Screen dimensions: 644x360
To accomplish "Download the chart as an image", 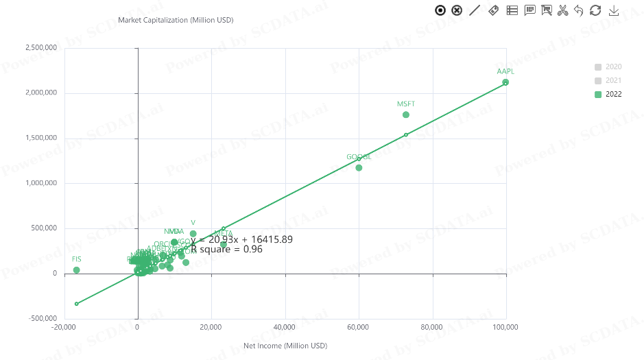I will (x=614, y=10).
